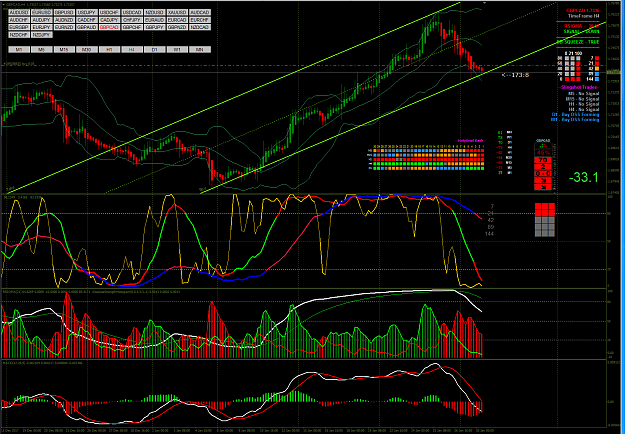Click the blue square beside 144
The width and height of the screenshot is (625, 434).
(x=597, y=79)
